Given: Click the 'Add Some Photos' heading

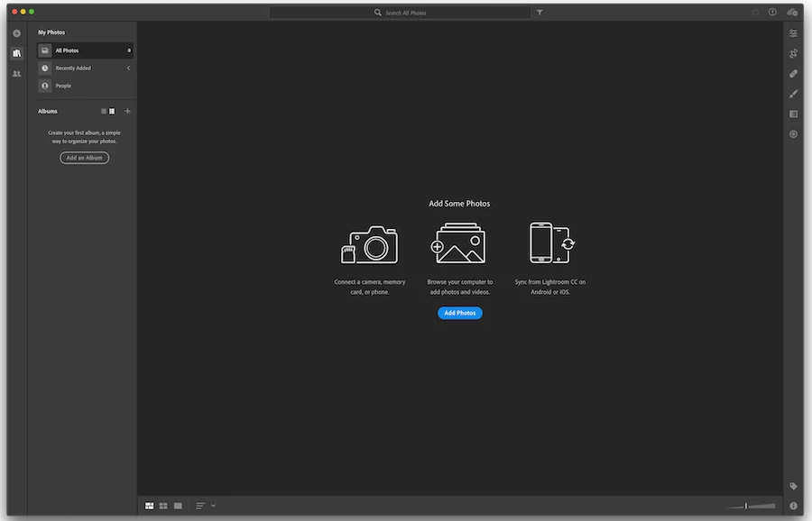Looking at the screenshot, I should [459, 204].
